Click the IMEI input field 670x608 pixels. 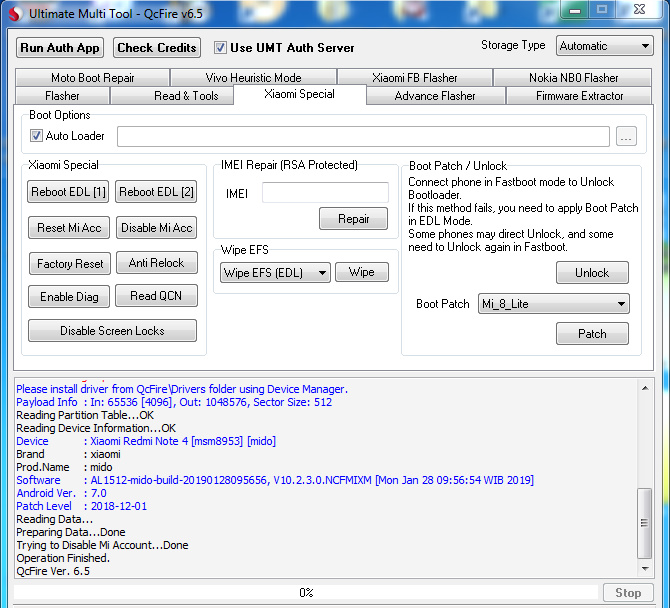(325, 192)
